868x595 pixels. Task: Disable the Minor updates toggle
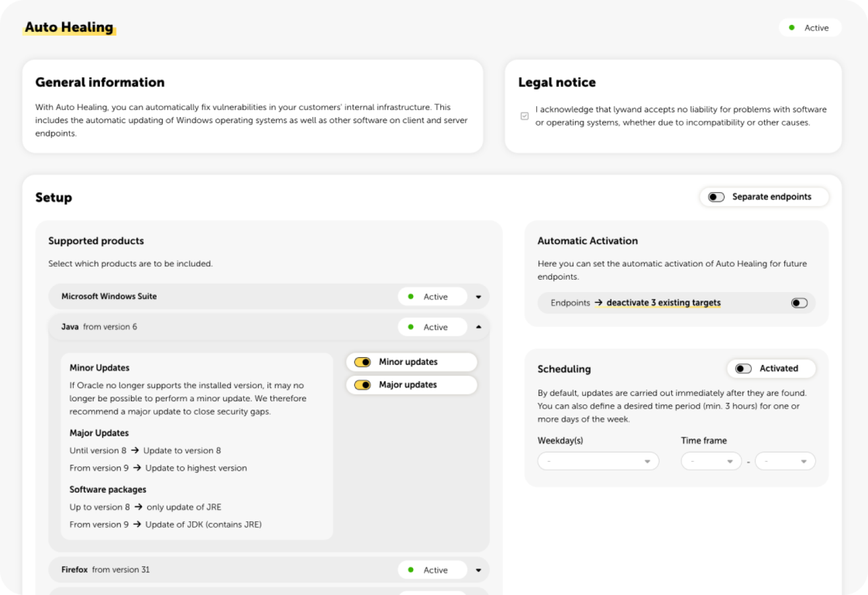point(362,362)
